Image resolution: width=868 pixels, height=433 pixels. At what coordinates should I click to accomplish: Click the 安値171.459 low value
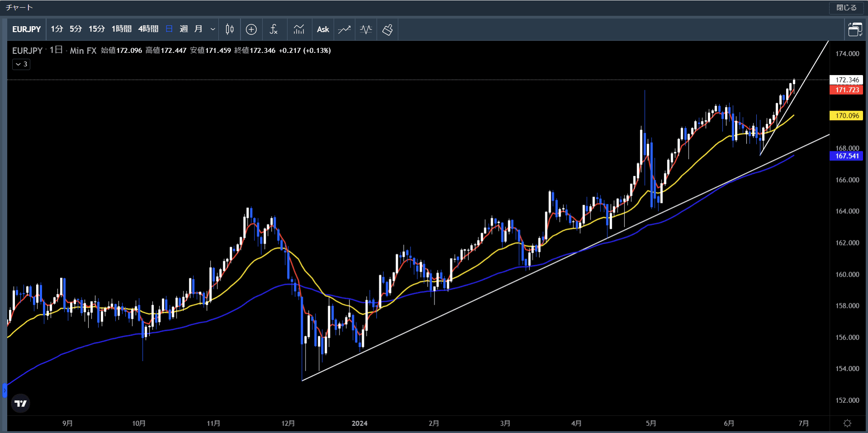[210, 51]
